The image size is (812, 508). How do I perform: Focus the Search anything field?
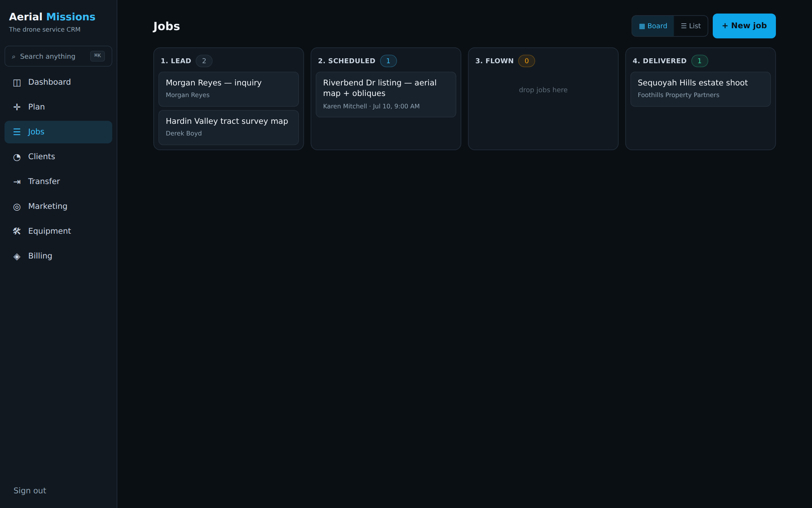58,56
